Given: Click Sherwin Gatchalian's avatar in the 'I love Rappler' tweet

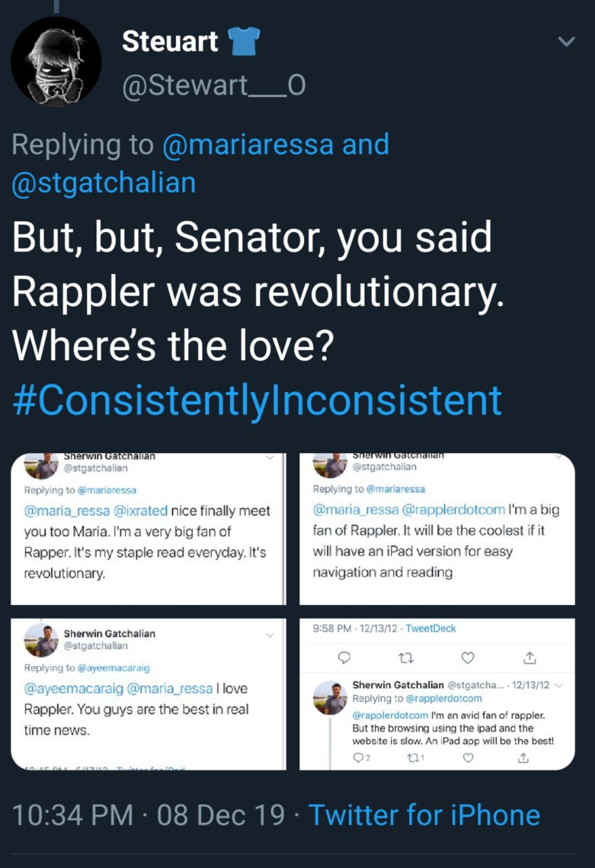Looking at the screenshot, I should click(41, 640).
